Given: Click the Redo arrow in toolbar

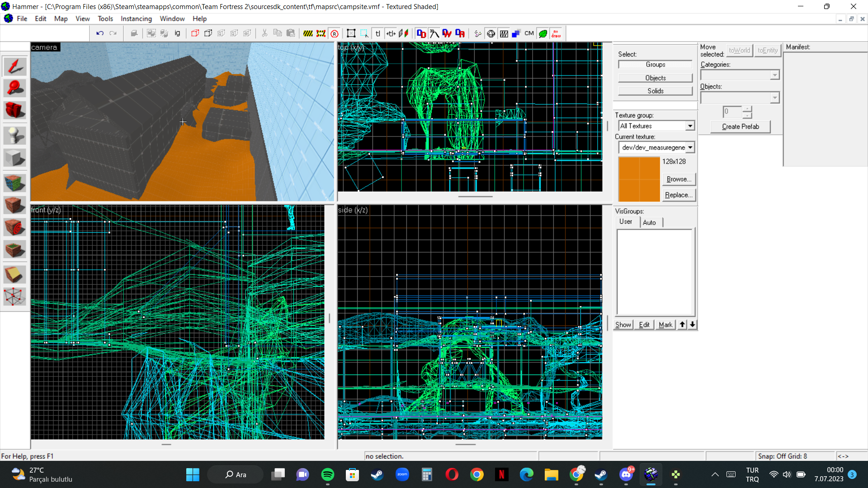Looking at the screenshot, I should tap(113, 33).
